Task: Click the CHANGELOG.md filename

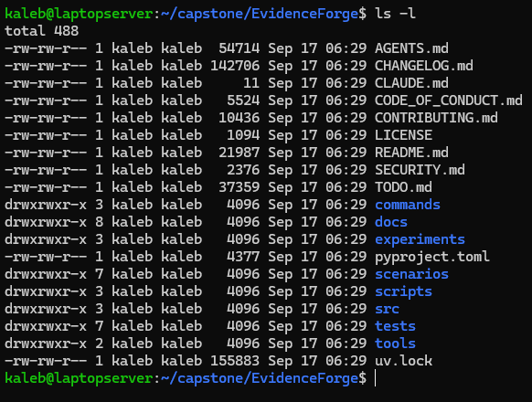Action: [x=424, y=66]
